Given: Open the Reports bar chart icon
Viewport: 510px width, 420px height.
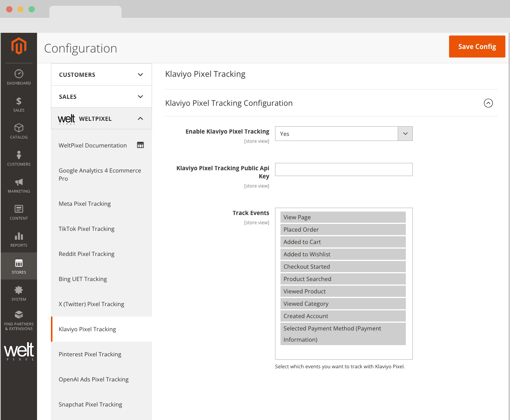Looking at the screenshot, I should (x=19, y=236).
